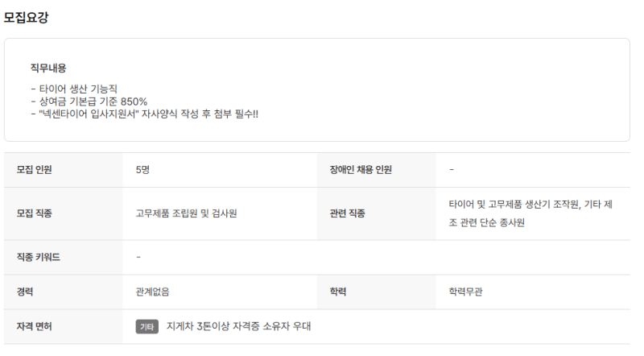Click the 직종 키워드 label cell
The height and width of the screenshot is (356, 644).
click(x=39, y=257)
